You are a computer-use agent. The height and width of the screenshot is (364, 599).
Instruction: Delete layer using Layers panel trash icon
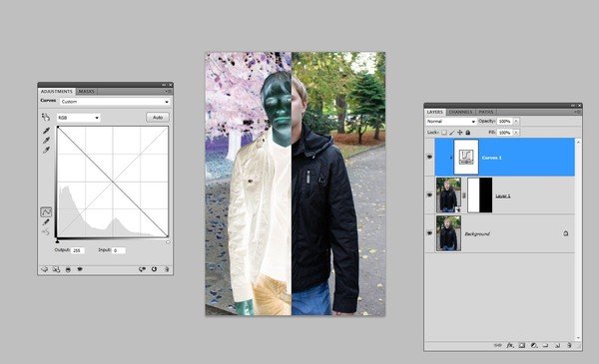569,345
